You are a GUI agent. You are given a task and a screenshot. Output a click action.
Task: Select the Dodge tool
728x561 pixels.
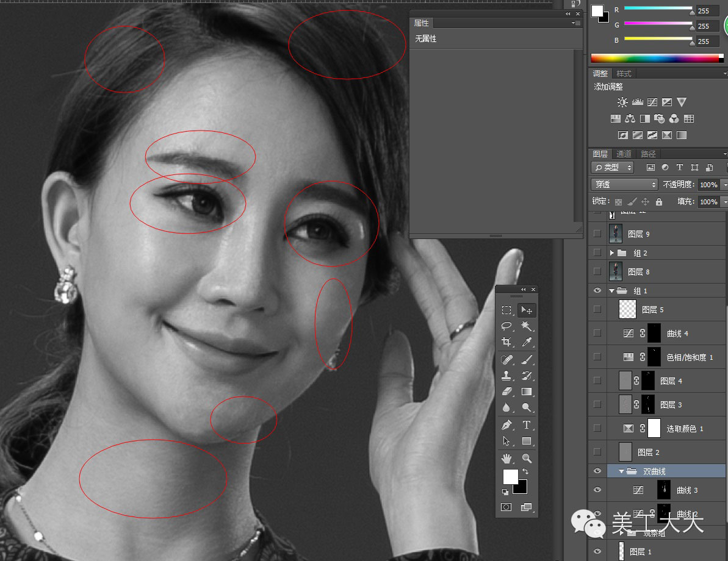tap(527, 407)
